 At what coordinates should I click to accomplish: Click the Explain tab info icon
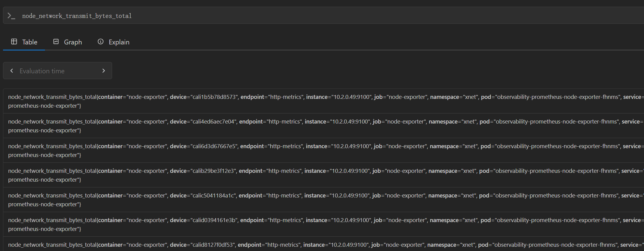101,42
